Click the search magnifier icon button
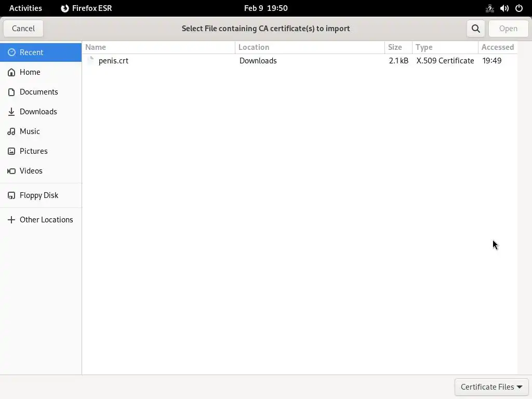This screenshot has height=399, width=532. pos(476,29)
